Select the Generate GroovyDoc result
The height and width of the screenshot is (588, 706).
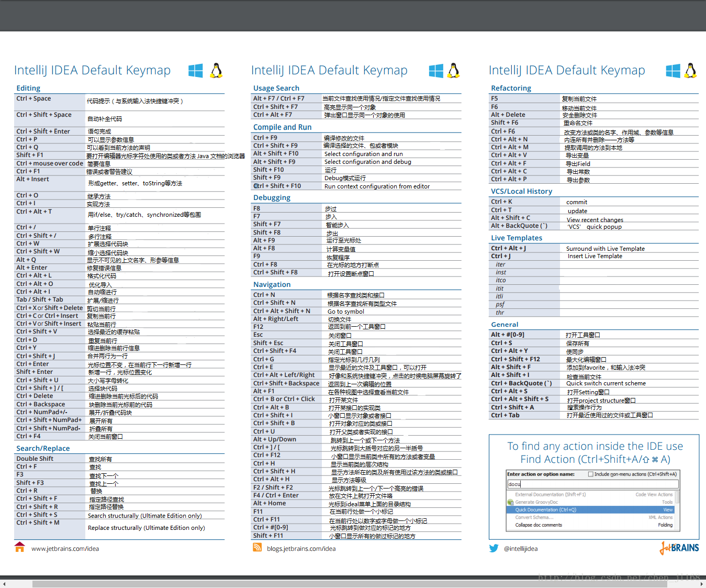coord(590,502)
